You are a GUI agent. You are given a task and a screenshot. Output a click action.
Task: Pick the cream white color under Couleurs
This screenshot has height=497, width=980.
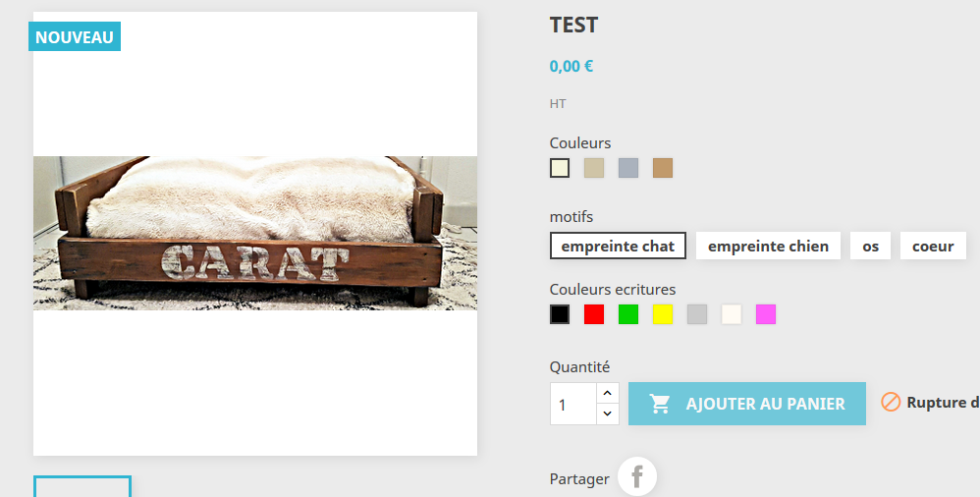click(x=560, y=168)
